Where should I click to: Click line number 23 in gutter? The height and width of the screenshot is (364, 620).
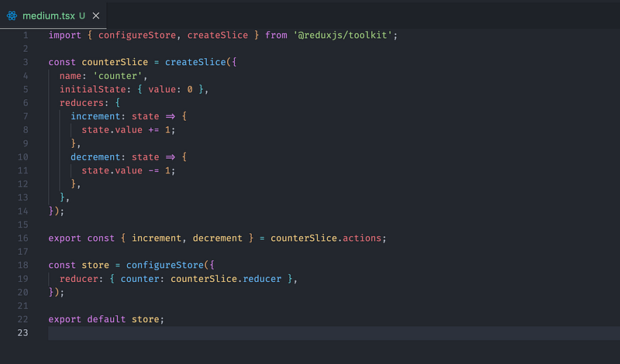[x=23, y=333]
